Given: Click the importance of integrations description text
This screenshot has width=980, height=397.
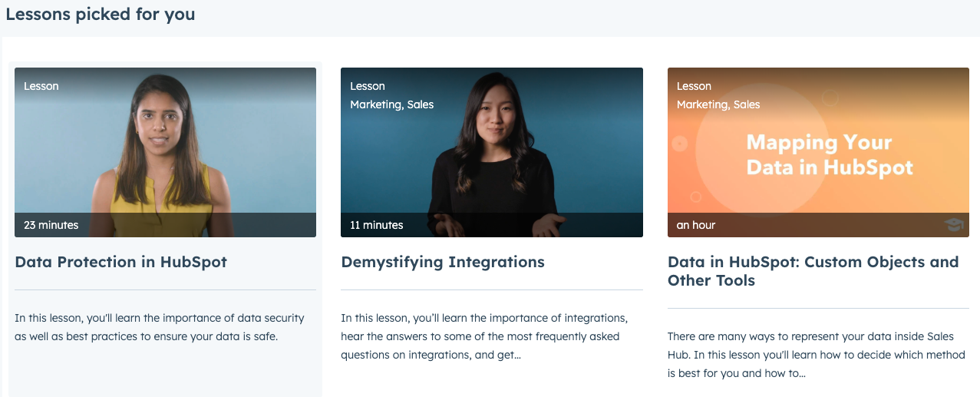Looking at the screenshot, I should point(485,336).
